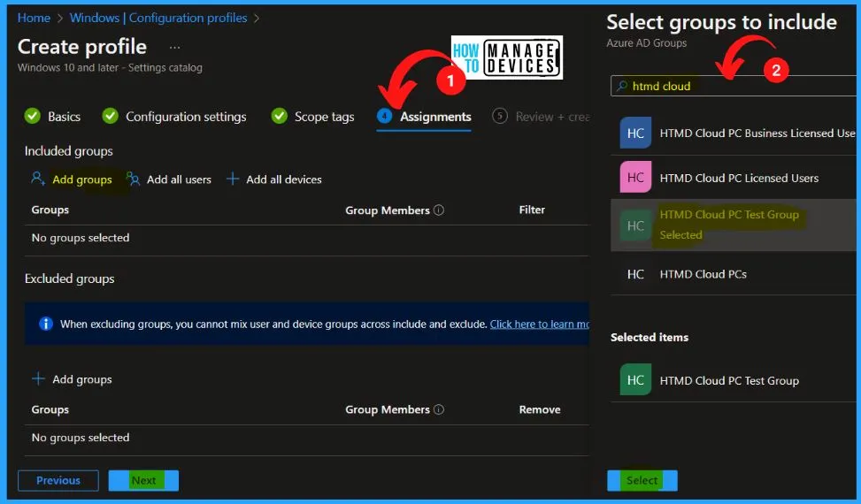Click the users icon beside Add all users

pyautogui.click(x=133, y=179)
